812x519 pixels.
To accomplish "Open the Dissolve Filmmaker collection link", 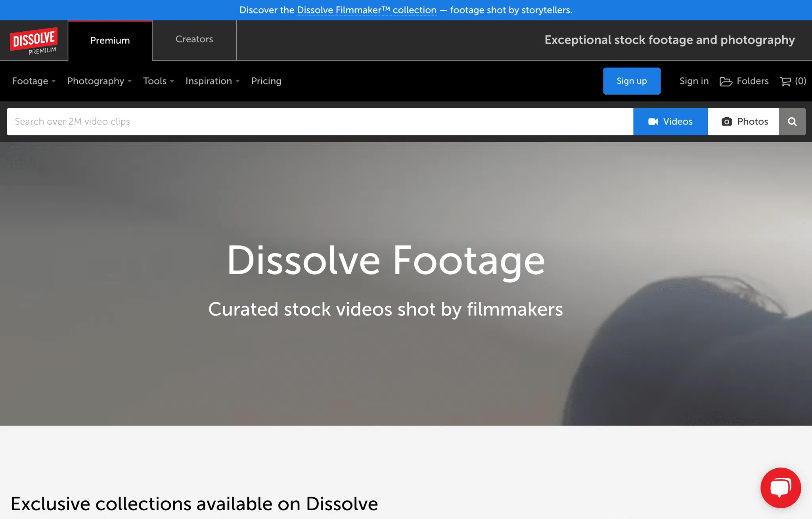I will pyautogui.click(x=367, y=10).
